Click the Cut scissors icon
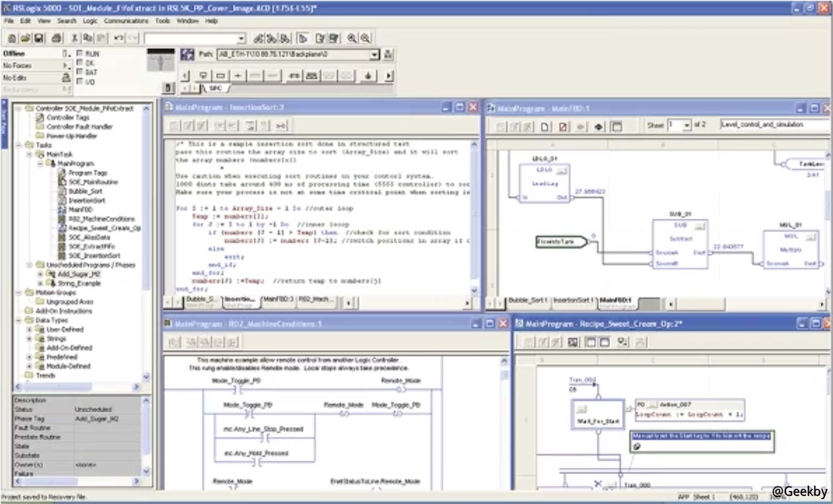Screen dimensions: 833x504 75,38
